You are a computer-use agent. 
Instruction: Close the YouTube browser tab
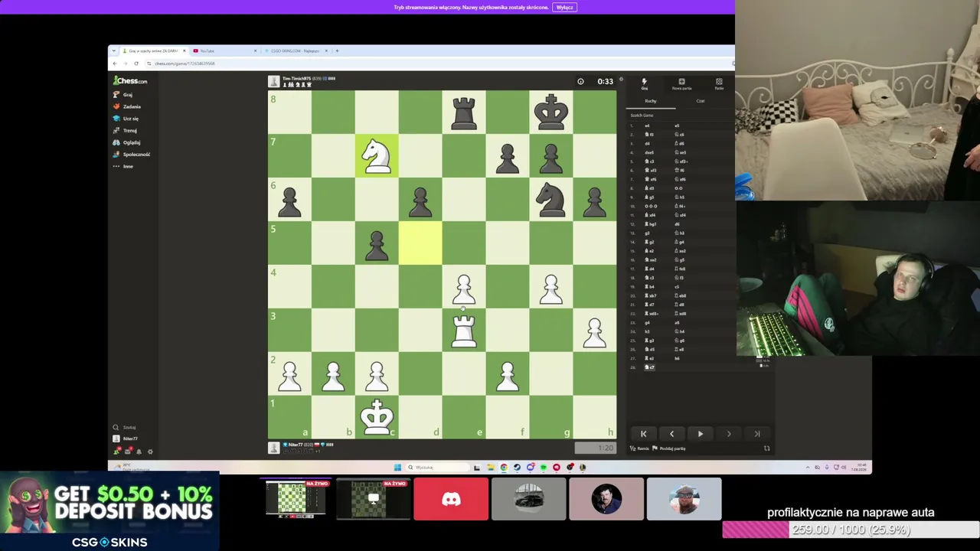[x=255, y=51]
